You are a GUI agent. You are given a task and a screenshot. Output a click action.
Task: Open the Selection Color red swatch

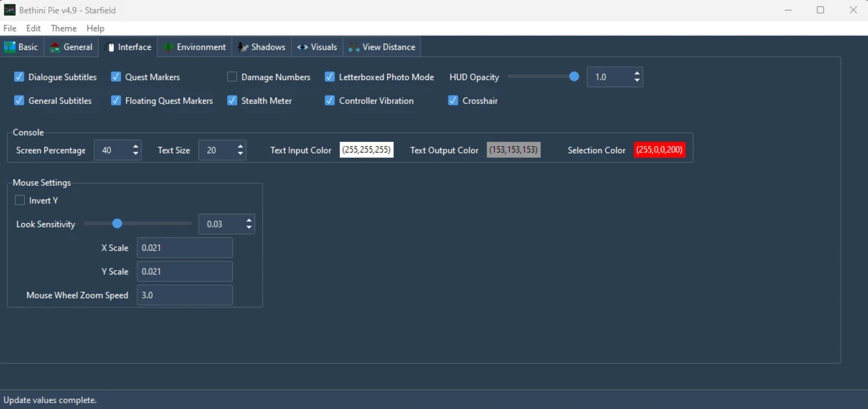point(659,150)
